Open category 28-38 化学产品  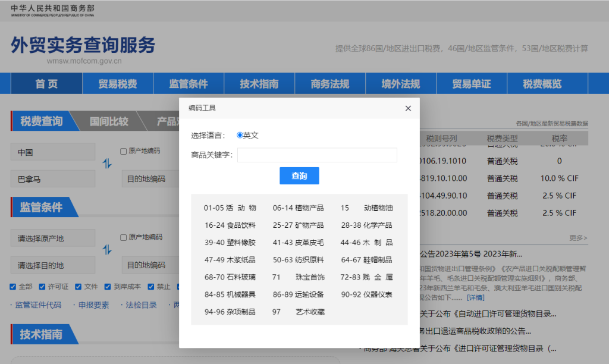[366, 225]
